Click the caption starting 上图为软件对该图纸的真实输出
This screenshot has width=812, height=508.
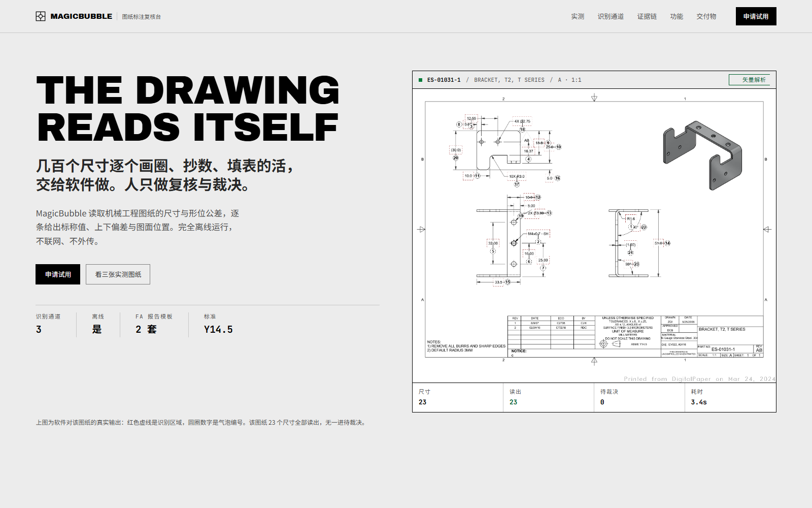201,423
